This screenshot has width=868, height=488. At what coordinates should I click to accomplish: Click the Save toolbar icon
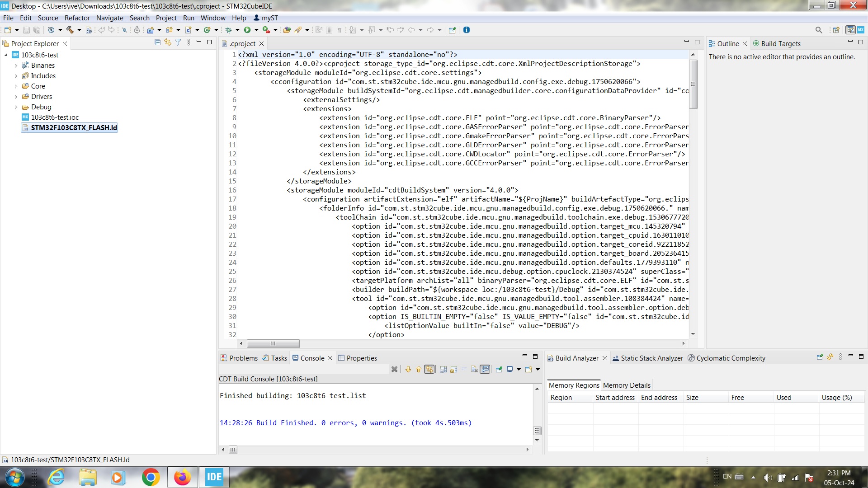point(26,30)
